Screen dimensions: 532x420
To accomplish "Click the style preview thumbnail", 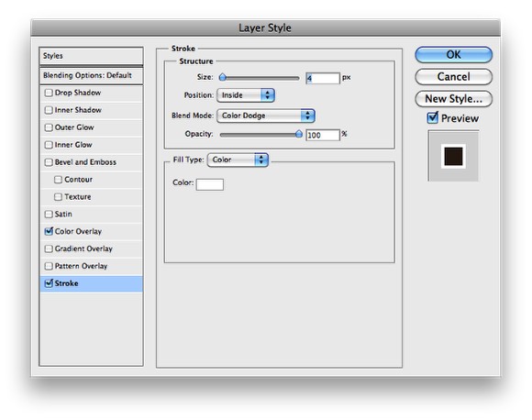I will click(x=453, y=156).
